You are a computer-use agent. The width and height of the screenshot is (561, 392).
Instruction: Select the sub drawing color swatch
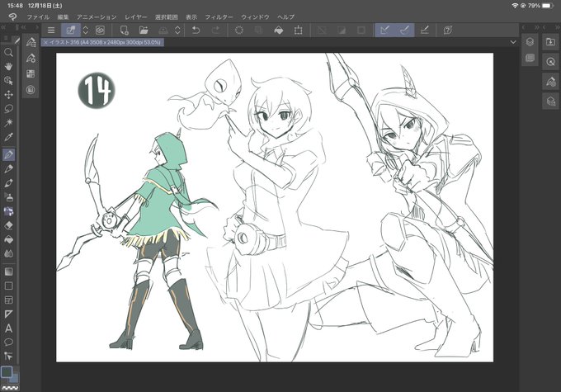coord(14,378)
